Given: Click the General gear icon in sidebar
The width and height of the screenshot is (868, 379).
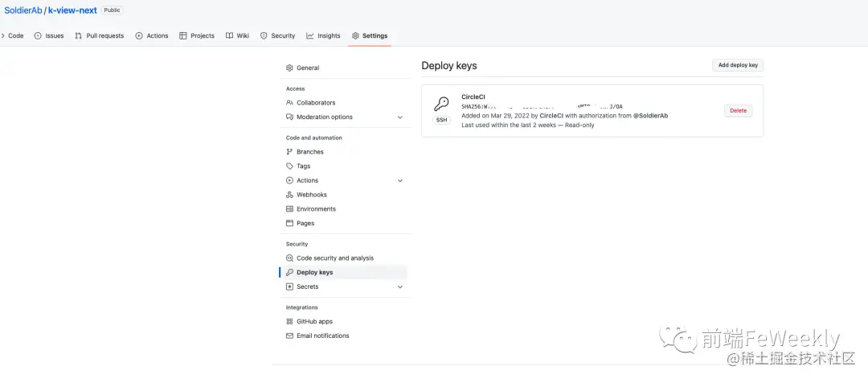Looking at the screenshot, I should [289, 68].
